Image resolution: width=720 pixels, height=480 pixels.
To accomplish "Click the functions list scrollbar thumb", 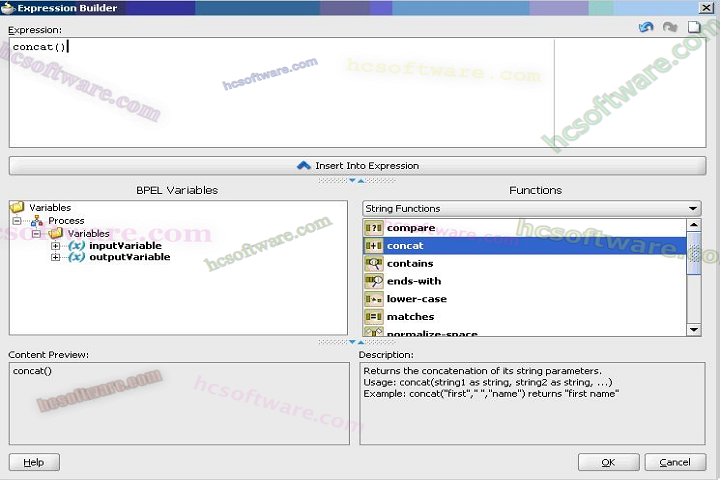I will (x=694, y=254).
